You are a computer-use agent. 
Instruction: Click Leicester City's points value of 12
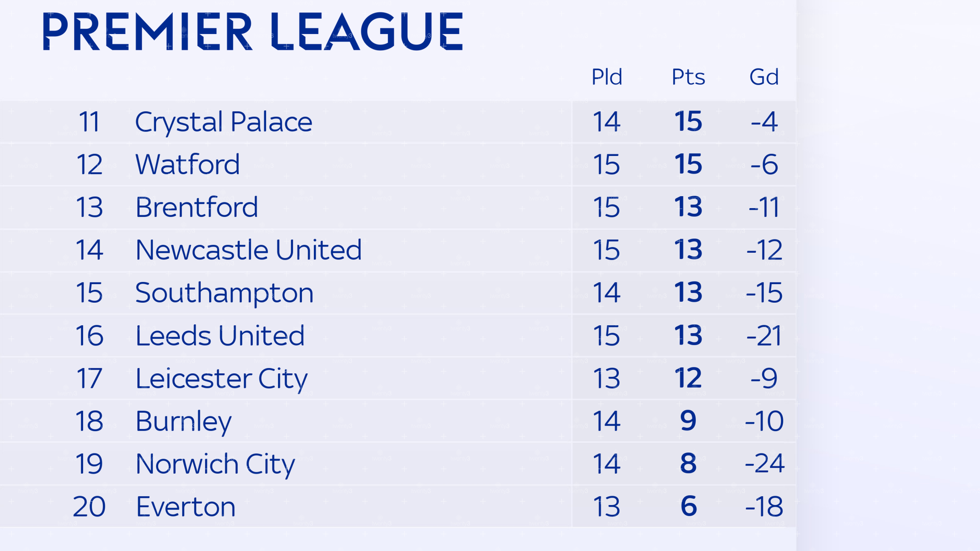(688, 378)
